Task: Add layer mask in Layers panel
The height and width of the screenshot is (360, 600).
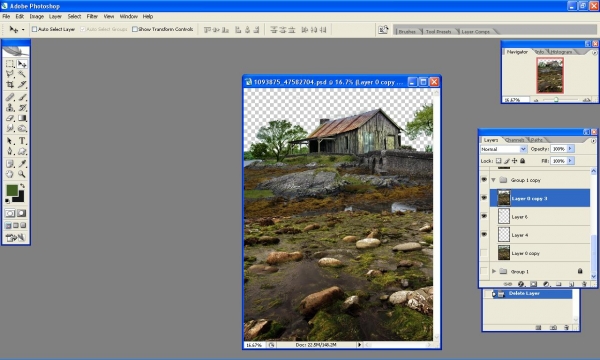Action: coord(533,284)
